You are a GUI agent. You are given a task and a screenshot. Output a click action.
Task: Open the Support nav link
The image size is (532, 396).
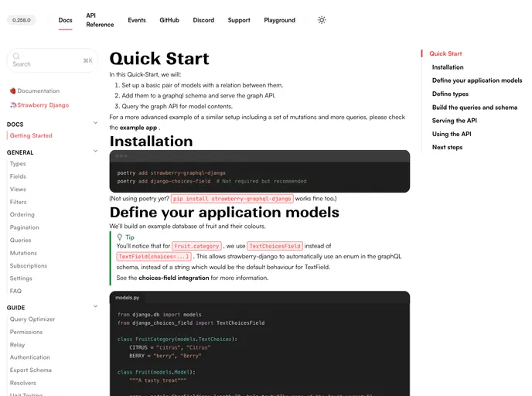point(239,20)
